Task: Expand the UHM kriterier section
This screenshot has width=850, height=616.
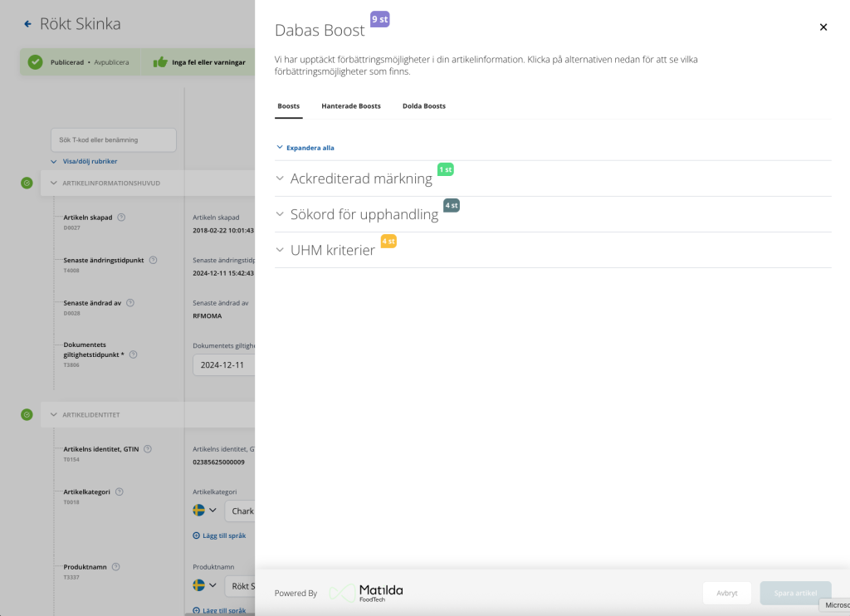Action: [553, 250]
